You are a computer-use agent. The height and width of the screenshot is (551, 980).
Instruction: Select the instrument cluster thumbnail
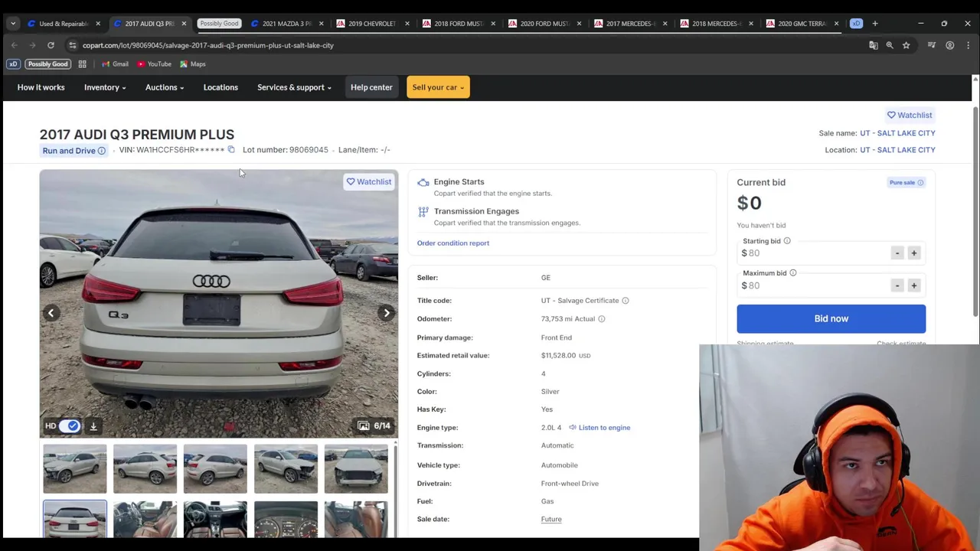tap(286, 520)
